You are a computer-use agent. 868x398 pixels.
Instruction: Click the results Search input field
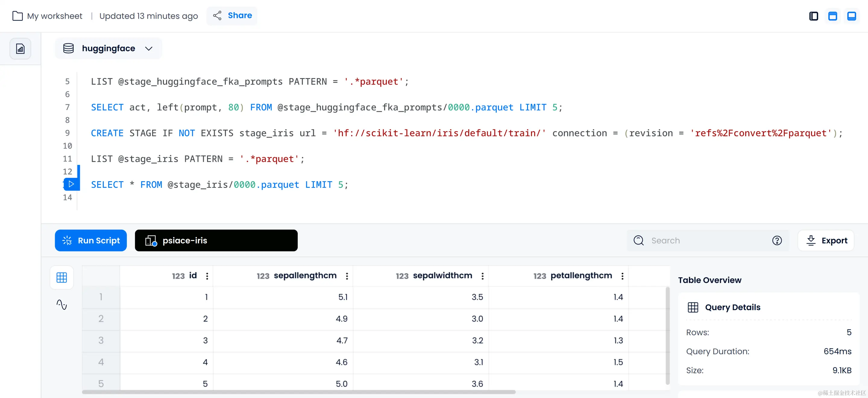(701, 240)
